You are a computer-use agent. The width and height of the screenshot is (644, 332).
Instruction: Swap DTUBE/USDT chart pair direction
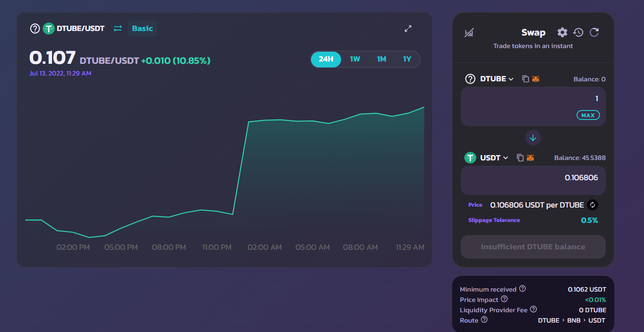(118, 28)
